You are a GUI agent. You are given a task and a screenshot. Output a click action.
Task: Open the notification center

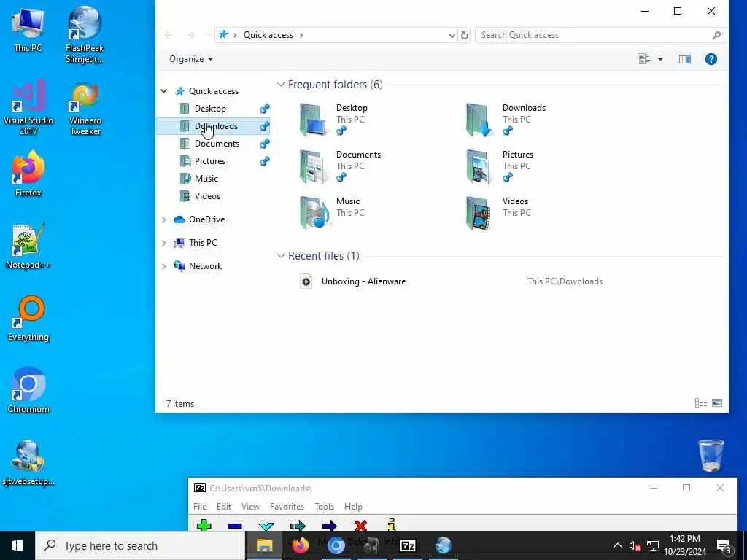pos(724,546)
